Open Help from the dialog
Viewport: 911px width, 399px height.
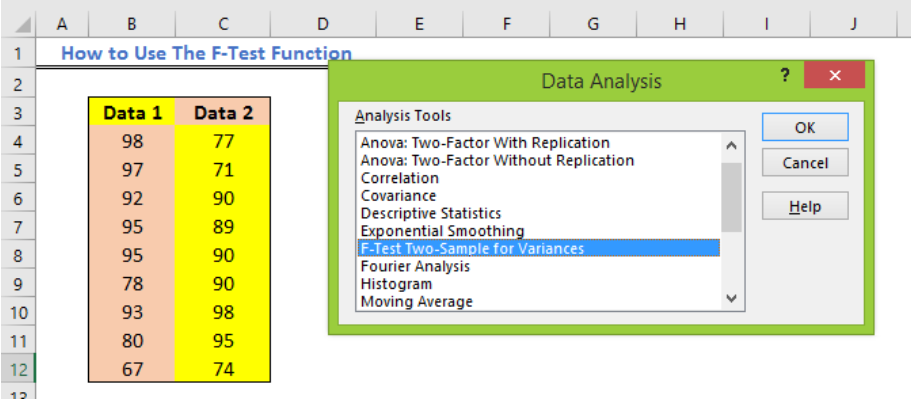[x=805, y=206]
